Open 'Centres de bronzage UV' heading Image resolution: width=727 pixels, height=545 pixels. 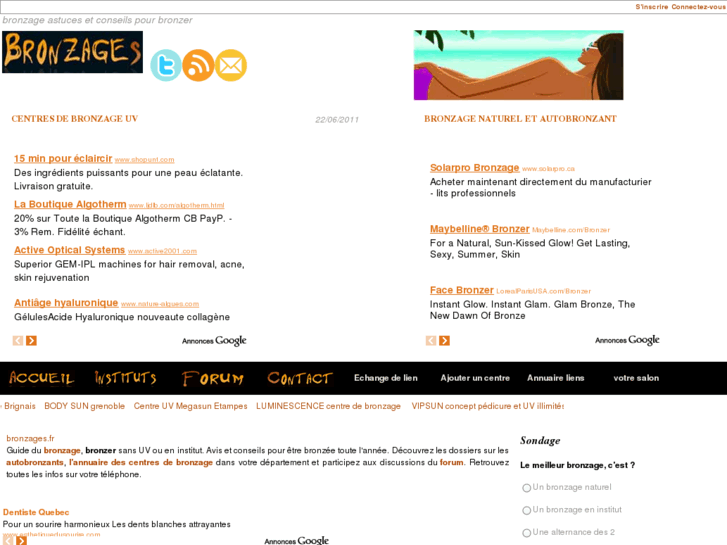(75, 119)
